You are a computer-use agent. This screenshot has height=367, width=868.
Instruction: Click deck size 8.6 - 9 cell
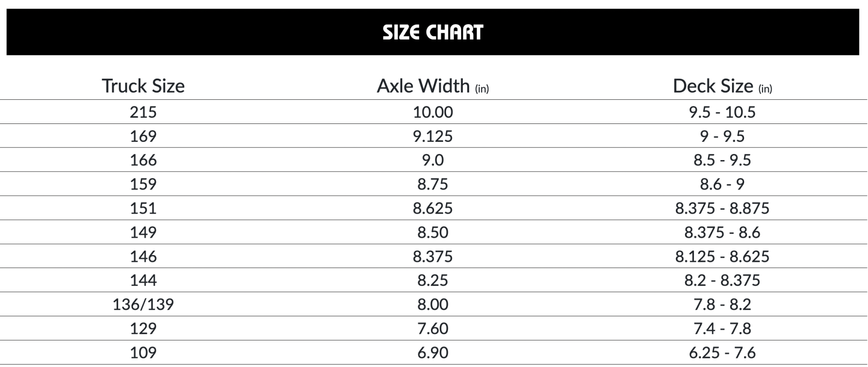[722, 184]
